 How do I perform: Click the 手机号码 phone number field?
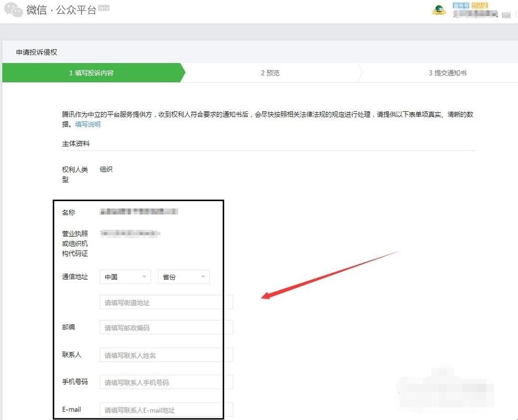pyautogui.click(x=165, y=382)
